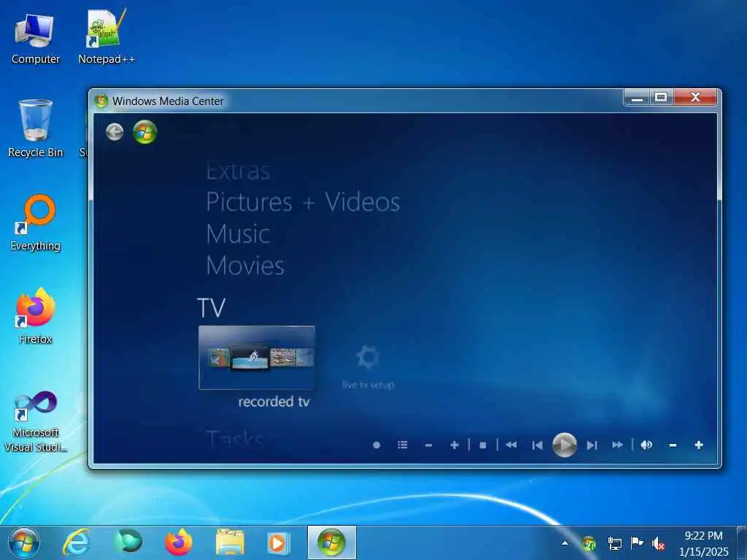Toggle mute speaker in transport bar
Viewport: 747px width, 560px height.
pyautogui.click(x=646, y=445)
